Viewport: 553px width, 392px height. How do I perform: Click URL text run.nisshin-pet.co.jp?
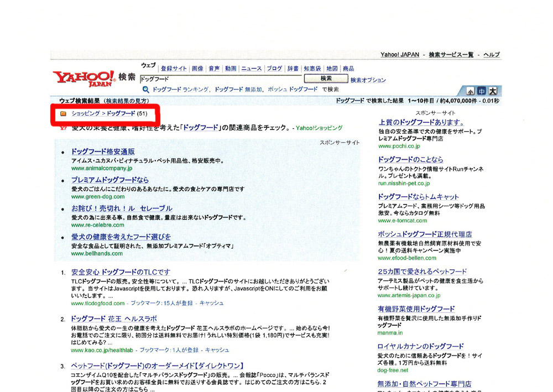coord(404,184)
